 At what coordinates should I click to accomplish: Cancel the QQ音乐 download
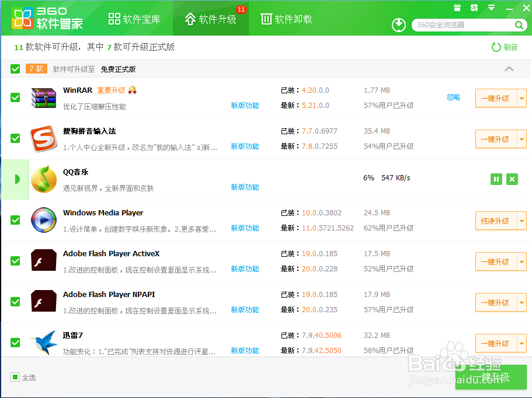(512, 179)
